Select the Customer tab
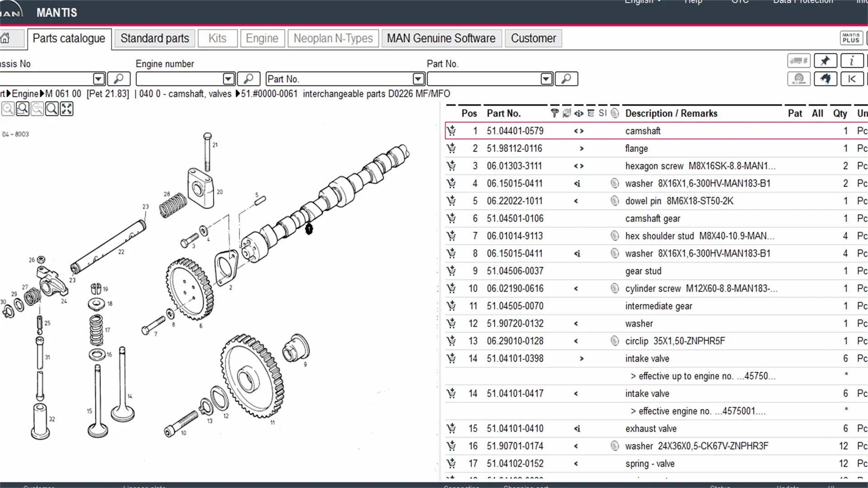The width and height of the screenshot is (868, 488). point(533,38)
